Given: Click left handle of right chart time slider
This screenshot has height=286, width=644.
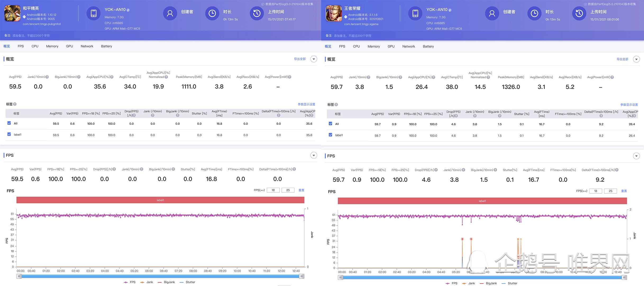Looking at the screenshot, I should pos(341,278).
